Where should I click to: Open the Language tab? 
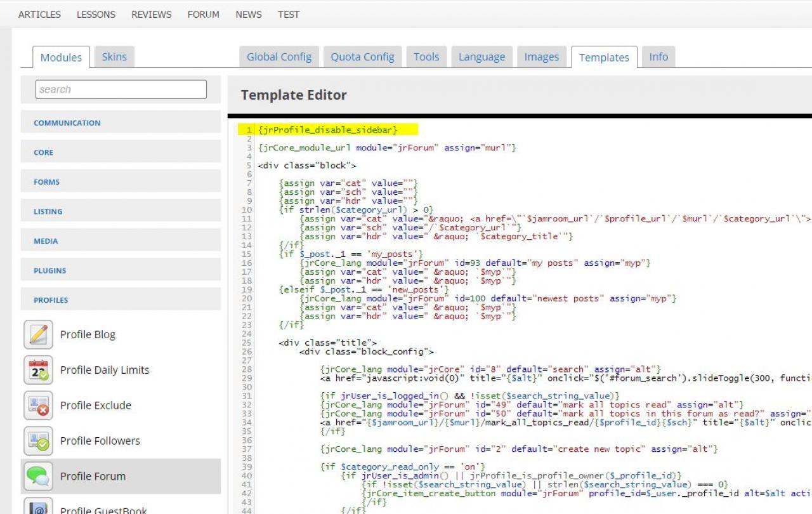point(481,57)
